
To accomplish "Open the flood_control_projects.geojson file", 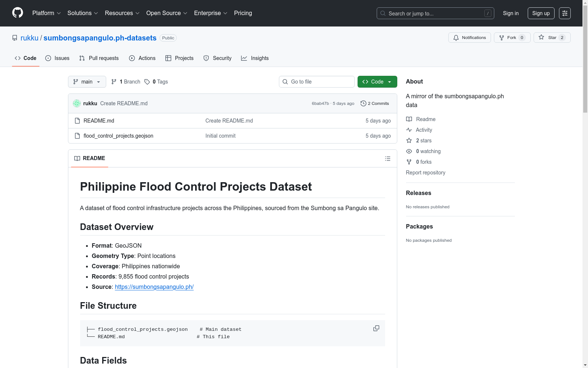I will pos(118,136).
